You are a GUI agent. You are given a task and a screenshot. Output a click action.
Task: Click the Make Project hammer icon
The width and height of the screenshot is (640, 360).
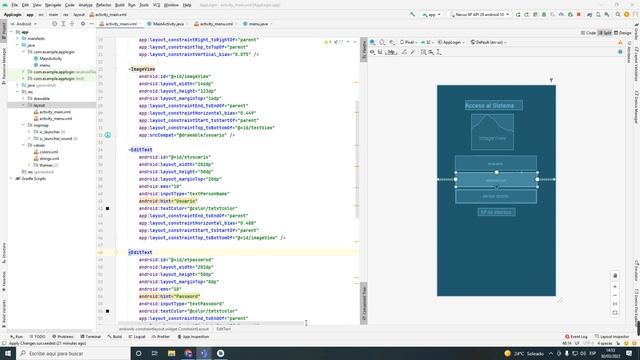tap(412, 14)
